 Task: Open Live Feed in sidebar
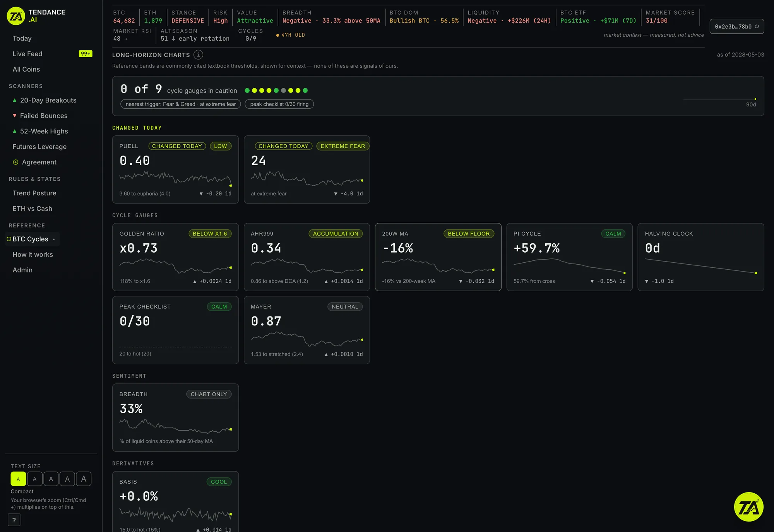tap(27, 54)
